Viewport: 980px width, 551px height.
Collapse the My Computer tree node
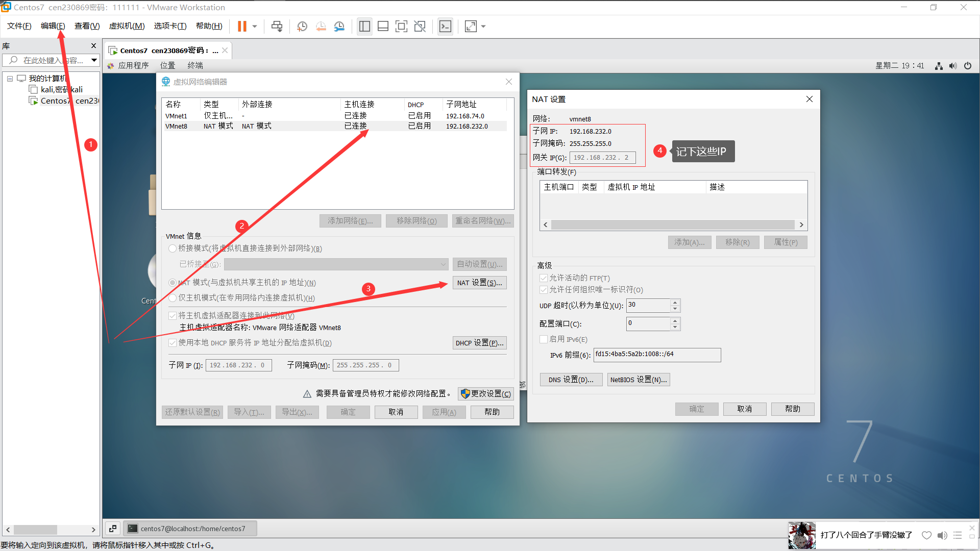click(x=10, y=79)
